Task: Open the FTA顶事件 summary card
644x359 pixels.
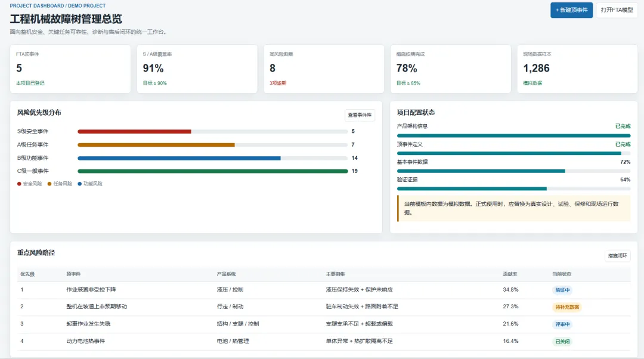Action: [x=70, y=69]
